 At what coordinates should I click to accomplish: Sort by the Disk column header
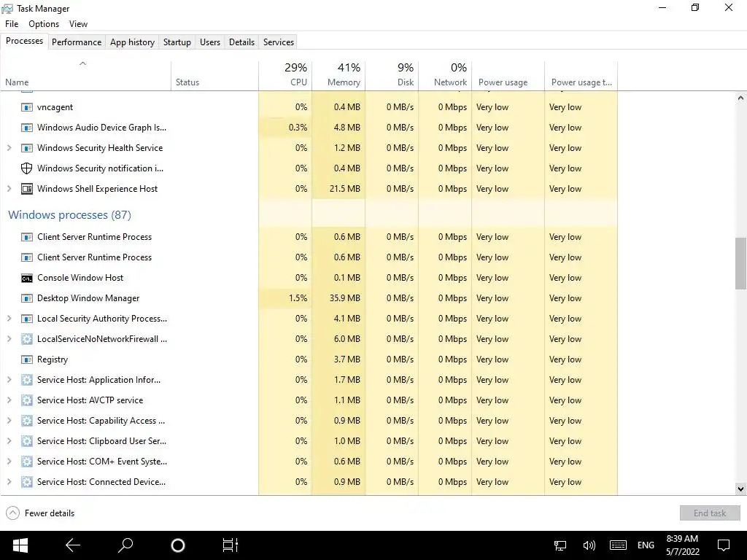[x=392, y=75]
